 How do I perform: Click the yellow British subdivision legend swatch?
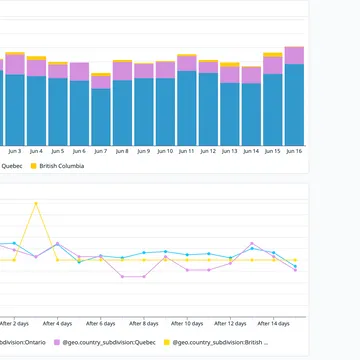167,342
